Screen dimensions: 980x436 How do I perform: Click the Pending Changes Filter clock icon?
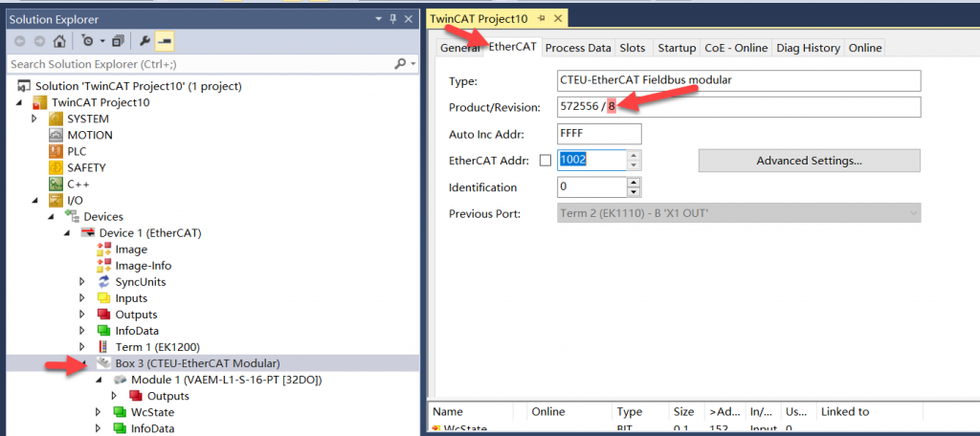[x=87, y=42]
